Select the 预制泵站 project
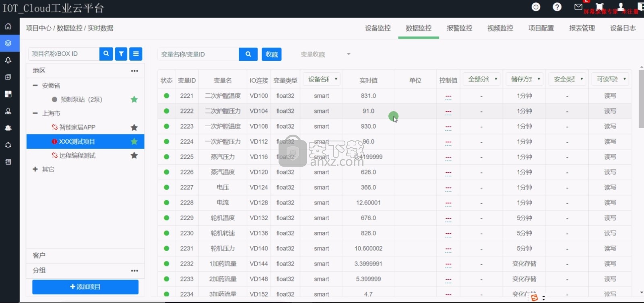 pos(81,99)
